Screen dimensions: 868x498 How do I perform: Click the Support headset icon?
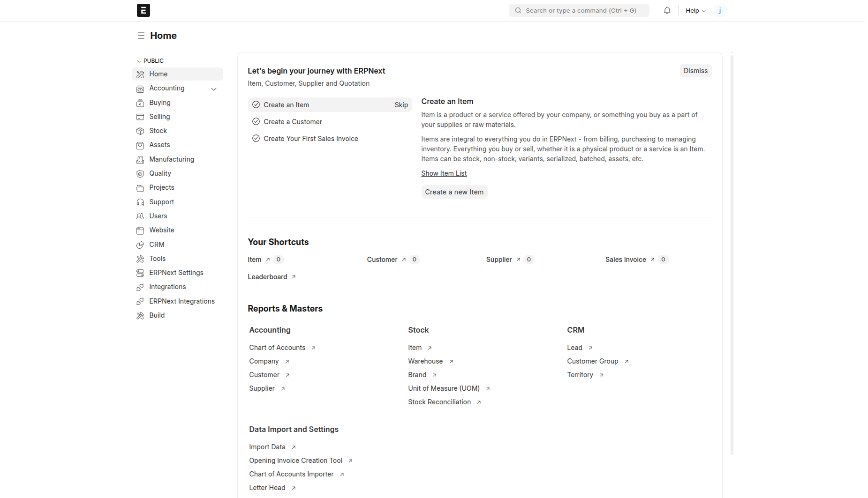coord(140,202)
